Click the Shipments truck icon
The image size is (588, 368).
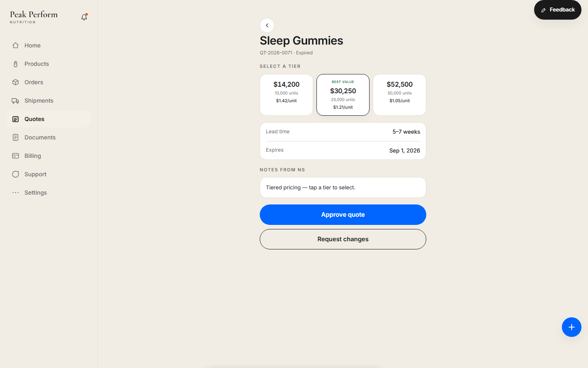click(16, 101)
